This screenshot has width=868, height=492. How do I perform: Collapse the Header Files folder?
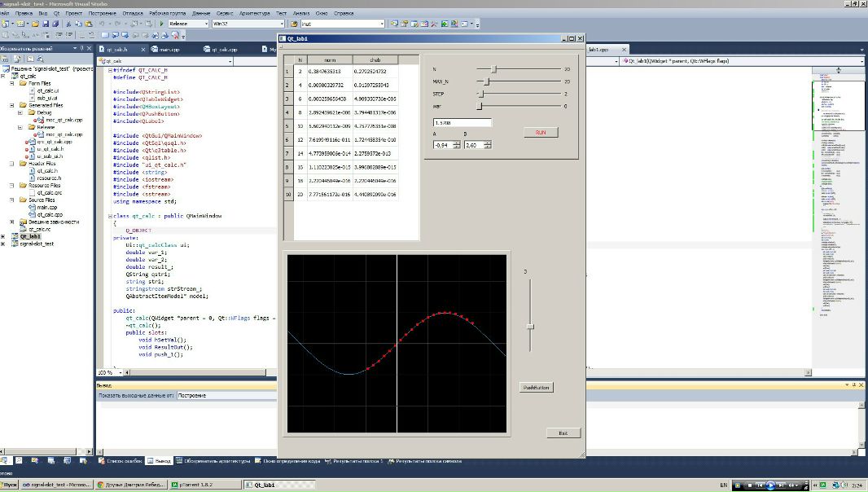click(13, 163)
